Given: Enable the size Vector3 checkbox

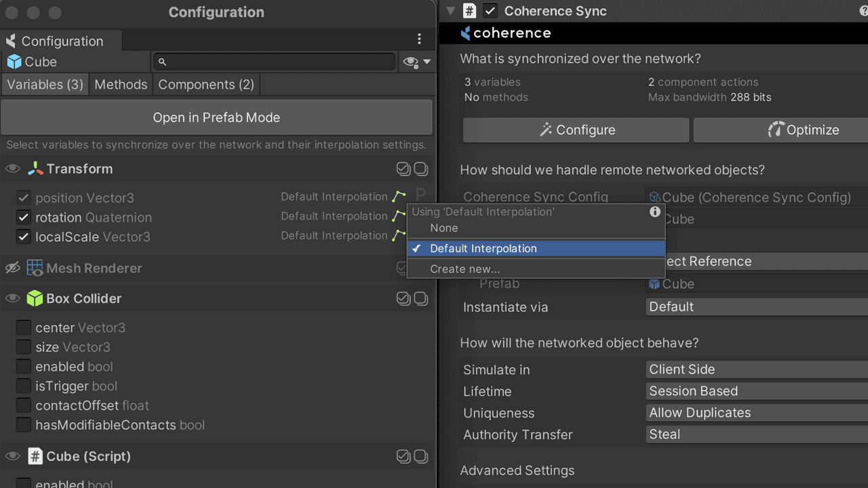Looking at the screenshot, I should 24,347.
